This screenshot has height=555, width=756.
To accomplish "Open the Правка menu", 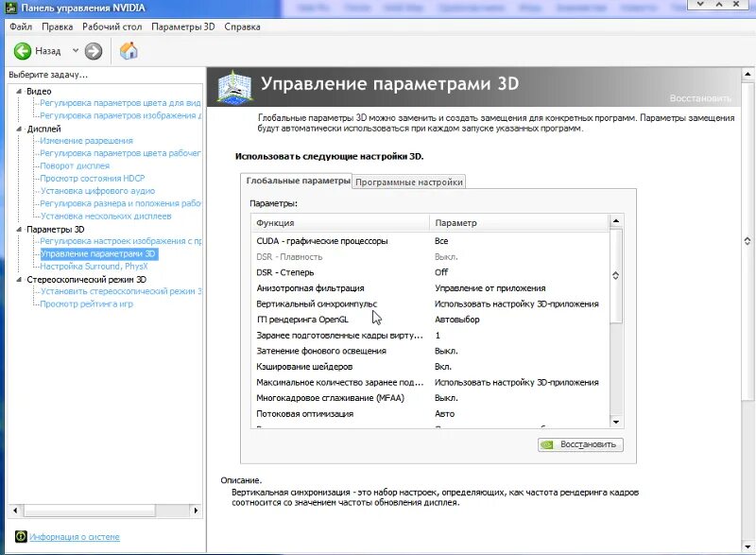I will (57, 26).
